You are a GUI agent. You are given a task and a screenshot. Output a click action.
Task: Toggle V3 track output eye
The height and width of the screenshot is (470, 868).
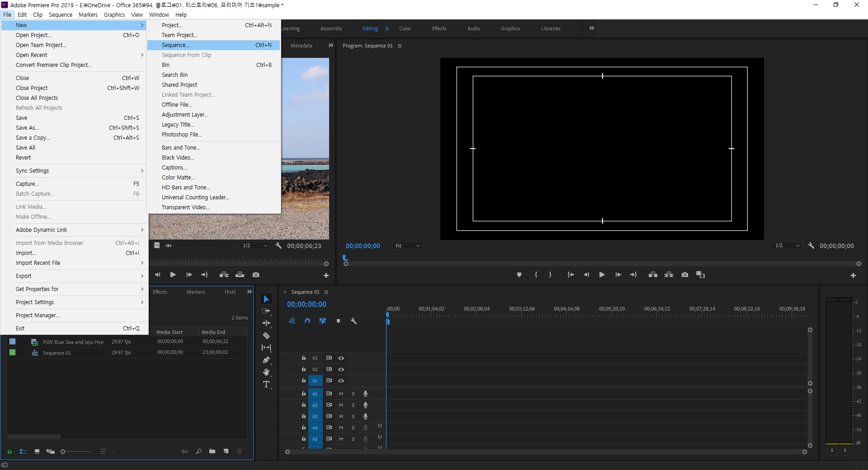coord(341,358)
